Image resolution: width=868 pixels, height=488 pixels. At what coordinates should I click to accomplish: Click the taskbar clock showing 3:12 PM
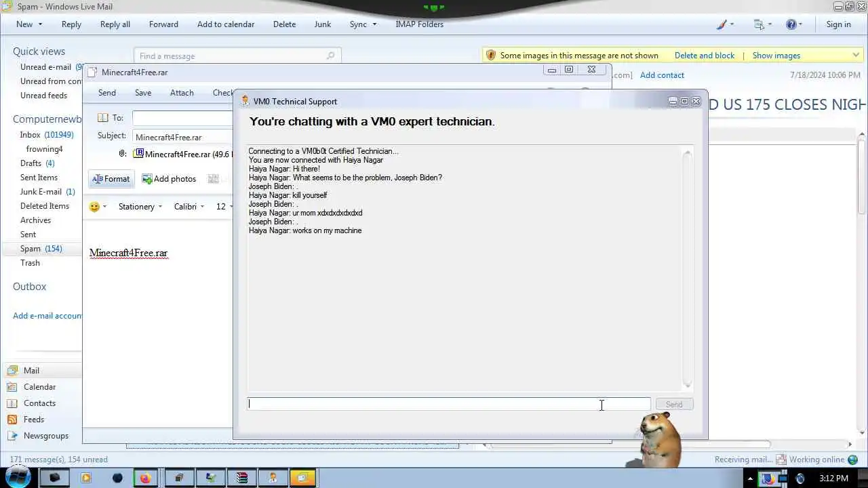[833, 479]
